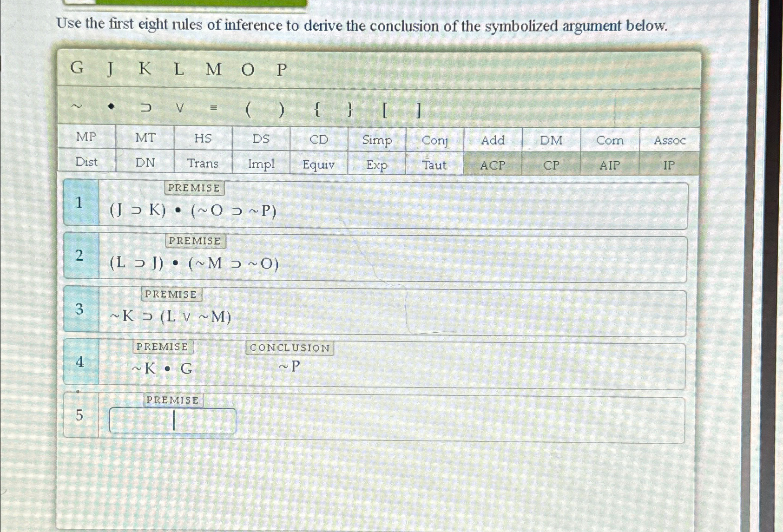The image size is (783, 532).
Task: Choose the Dist rule
Action: pyautogui.click(x=86, y=161)
